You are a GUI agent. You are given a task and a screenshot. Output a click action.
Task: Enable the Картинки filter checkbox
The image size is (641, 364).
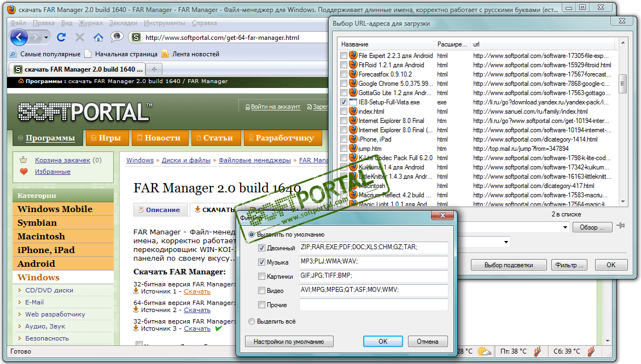(261, 277)
